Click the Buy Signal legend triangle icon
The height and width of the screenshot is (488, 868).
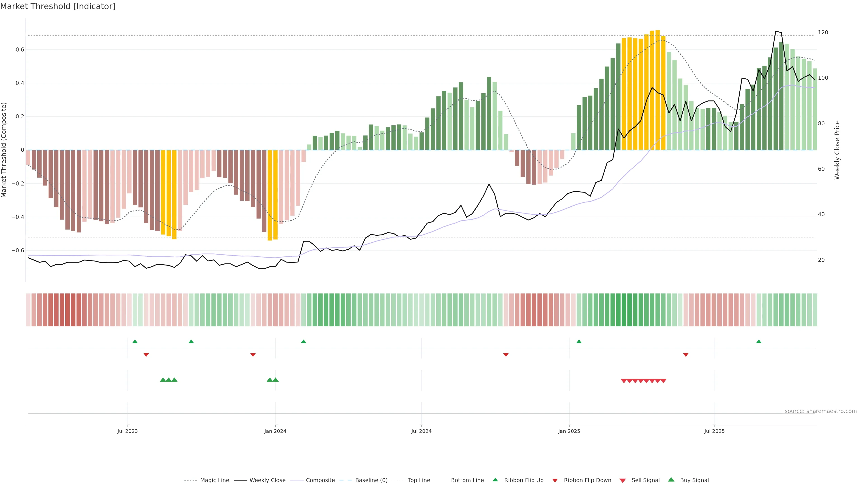point(671,480)
